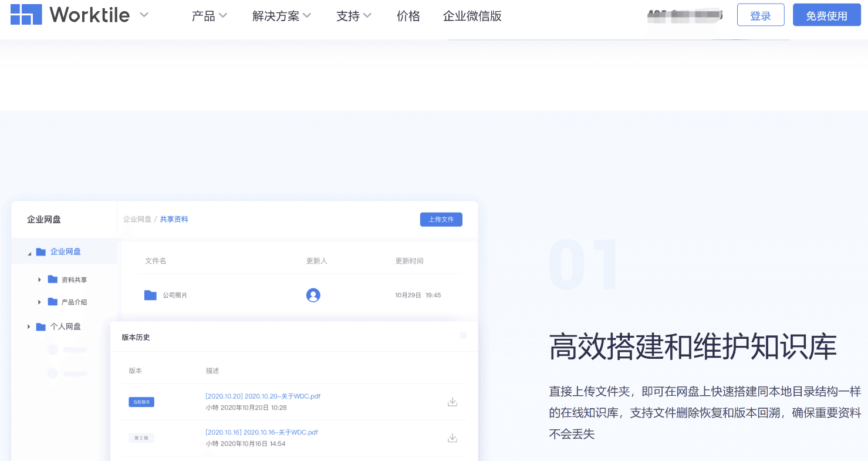This screenshot has height=461, width=868.
Task: Download the 2020.10.16 version file
Action: [x=452, y=438]
